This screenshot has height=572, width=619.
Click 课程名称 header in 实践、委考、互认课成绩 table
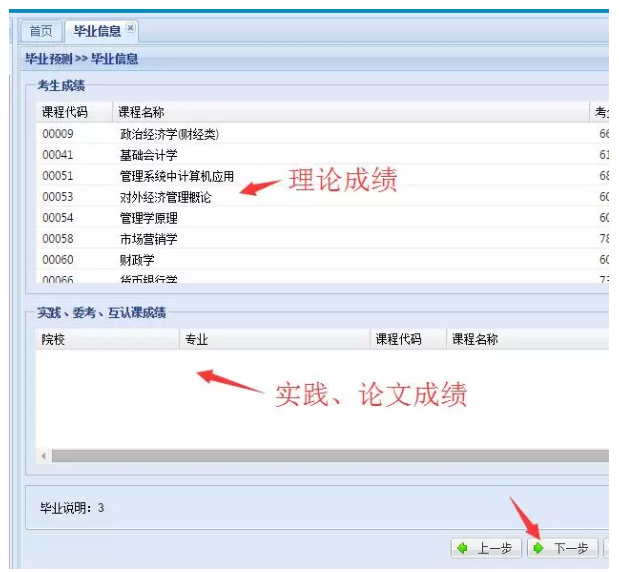pos(528,339)
